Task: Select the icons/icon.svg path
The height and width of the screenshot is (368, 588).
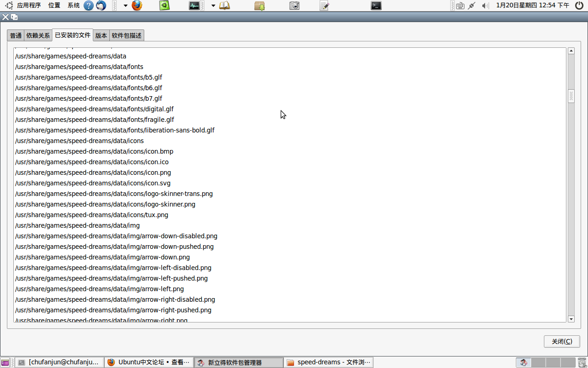Action: coord(93,183)
